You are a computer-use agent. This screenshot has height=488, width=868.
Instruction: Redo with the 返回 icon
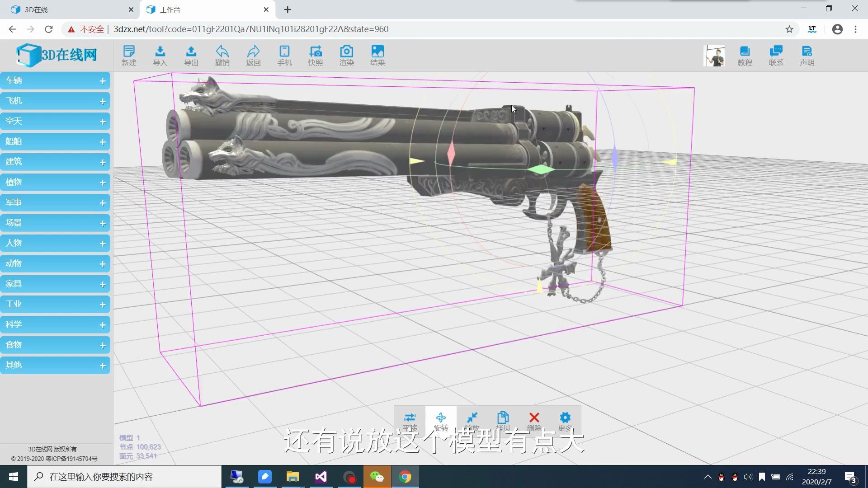[253, 56]
